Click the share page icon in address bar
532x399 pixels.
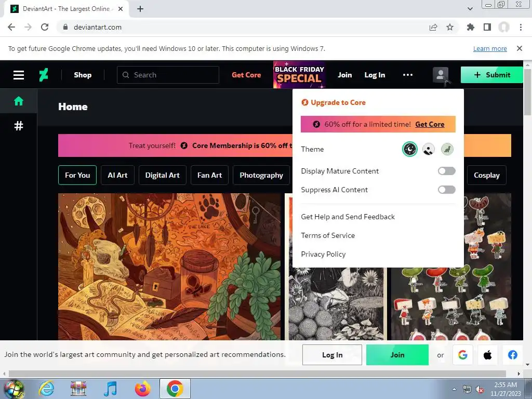click(x=433, y=27)
